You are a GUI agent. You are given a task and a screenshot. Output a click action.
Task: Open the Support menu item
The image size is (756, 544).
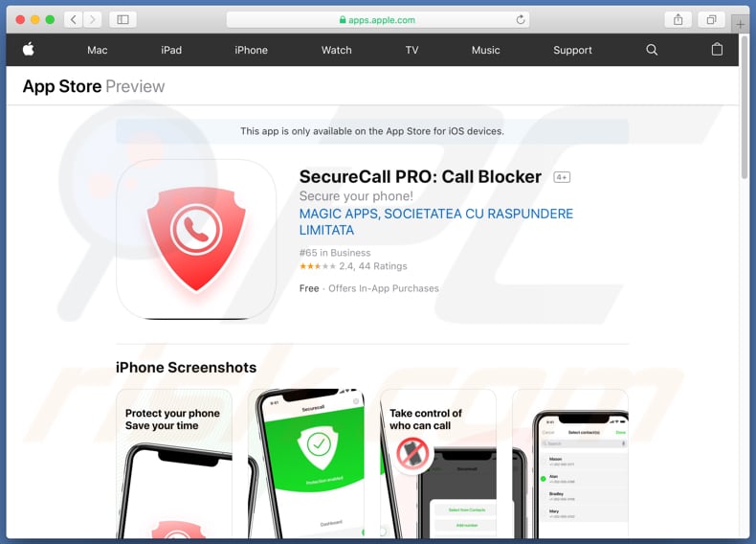pos(572,50)
